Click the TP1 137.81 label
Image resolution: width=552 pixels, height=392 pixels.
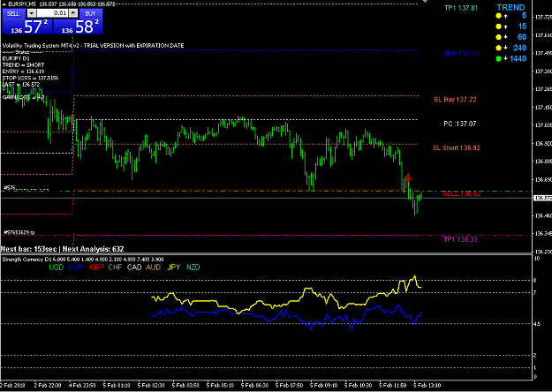click(461, 8)
